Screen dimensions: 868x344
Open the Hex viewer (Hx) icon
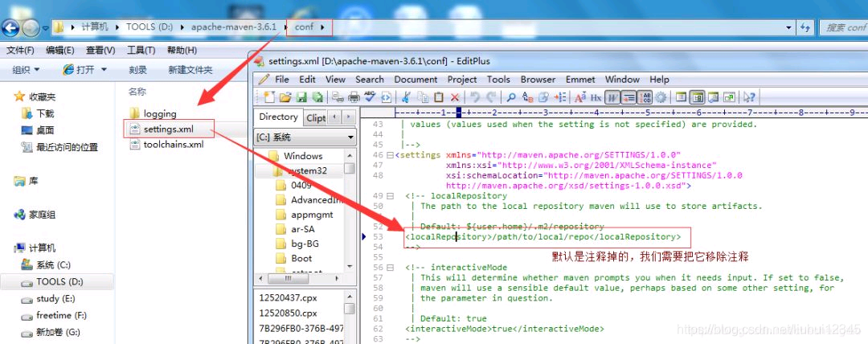click(596, 97)
